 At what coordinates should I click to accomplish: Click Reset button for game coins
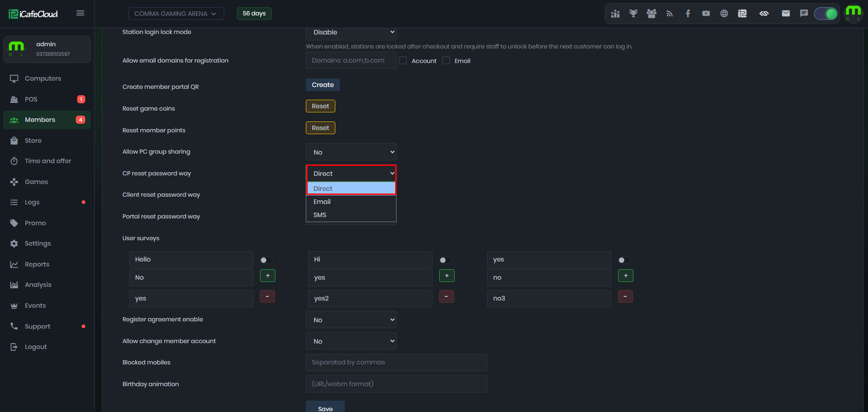coord(320,106)
